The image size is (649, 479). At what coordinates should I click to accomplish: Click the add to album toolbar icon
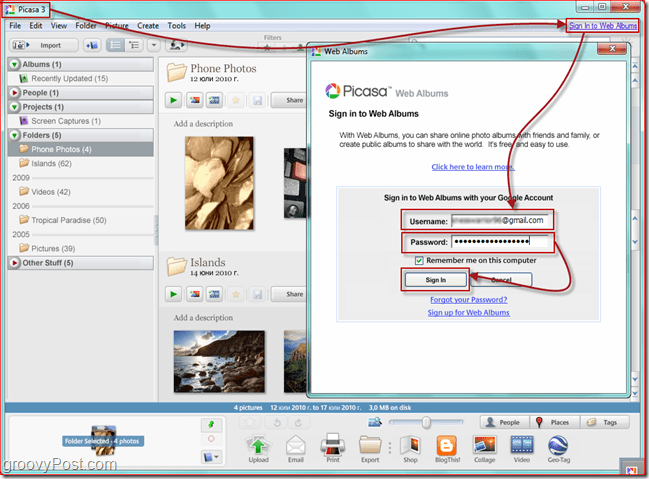[x=92, y=45]
